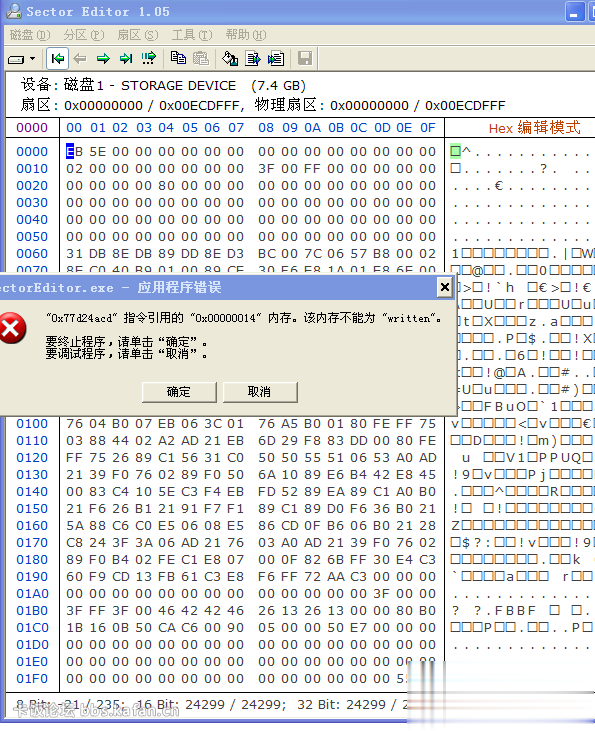This screenshot has width=595, height=731.
Task: Open the 磁盘(D) menu
Action: click(x=30, y=35)
